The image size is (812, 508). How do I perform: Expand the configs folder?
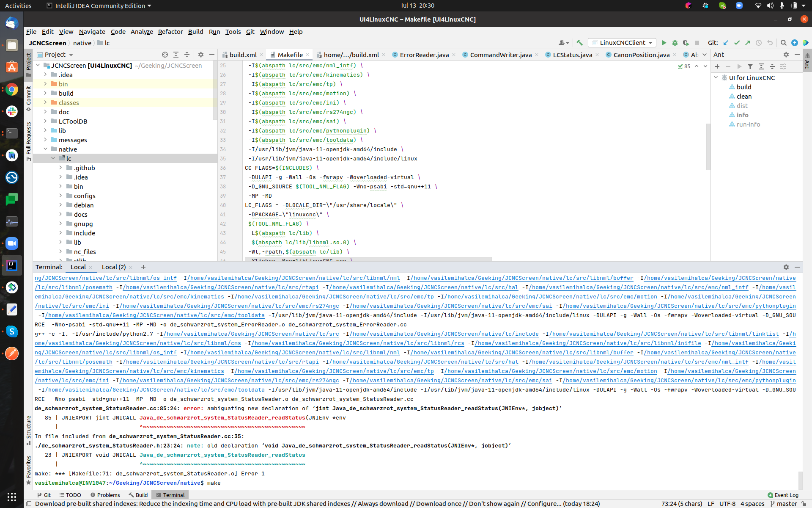point(60,196)
